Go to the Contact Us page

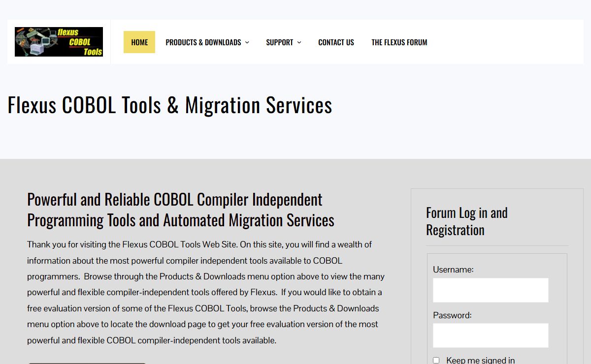[x=336, y=42]
